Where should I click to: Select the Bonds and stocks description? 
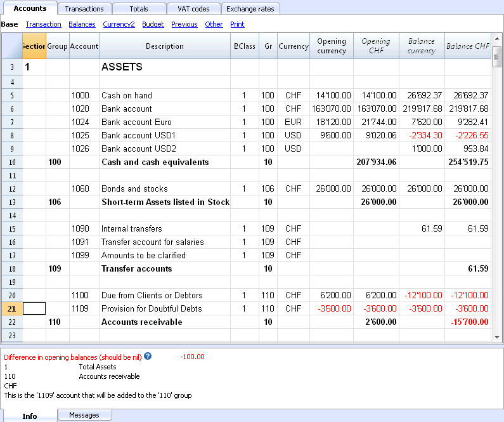pos(165,189)
